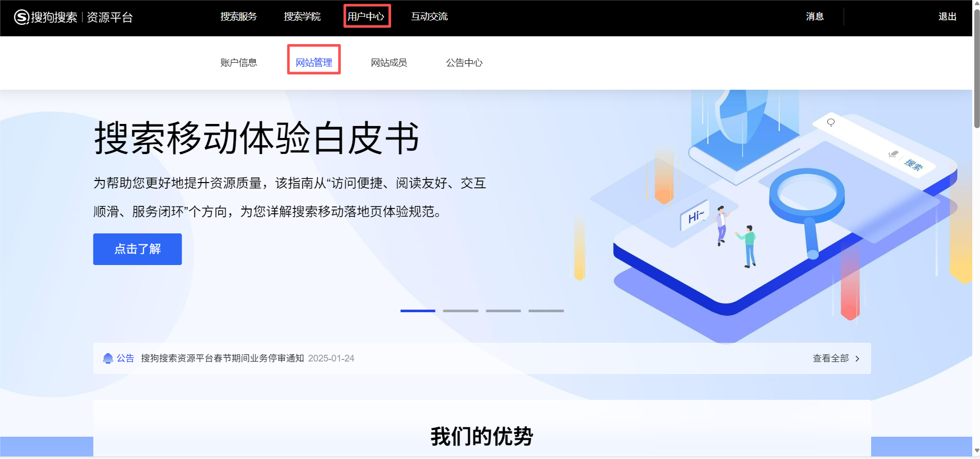The width and height of the screenshot is (980, 459).
Task: Open 消息 notifications link
Action: coord(815,17)
